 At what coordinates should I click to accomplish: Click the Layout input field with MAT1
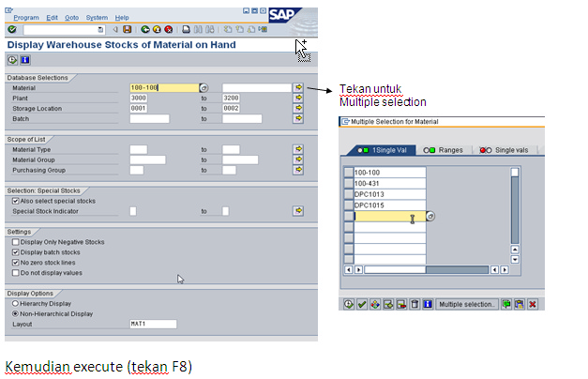coord(153,324)
